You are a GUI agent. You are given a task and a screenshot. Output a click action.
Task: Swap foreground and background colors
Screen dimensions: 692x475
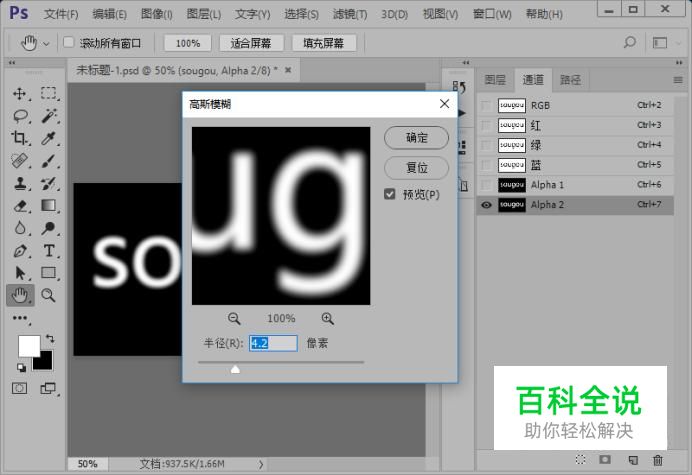[50, 339]
